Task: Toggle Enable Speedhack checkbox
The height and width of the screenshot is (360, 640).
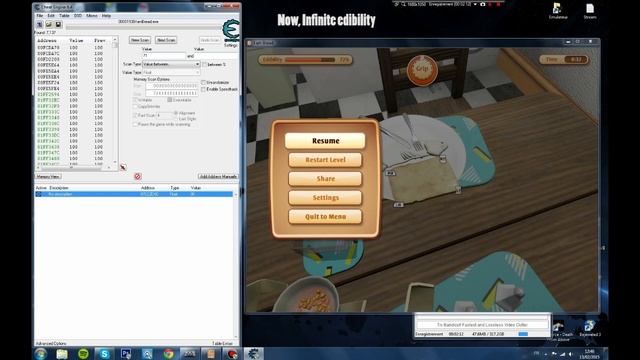Action: point(203,89)
